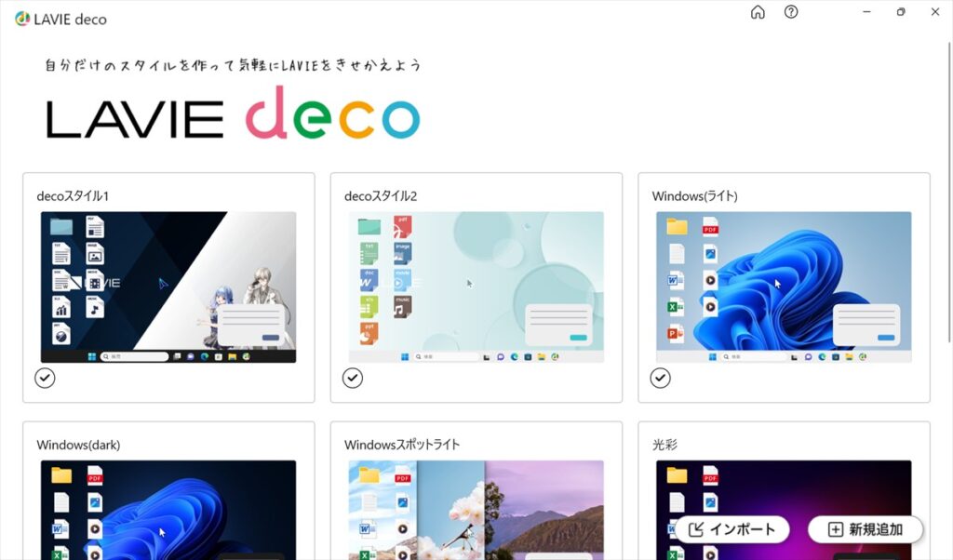The height and width of the screenshot is (560, 953).
Task: Open the Help question mark icon
Action: [x=791, y=12]
